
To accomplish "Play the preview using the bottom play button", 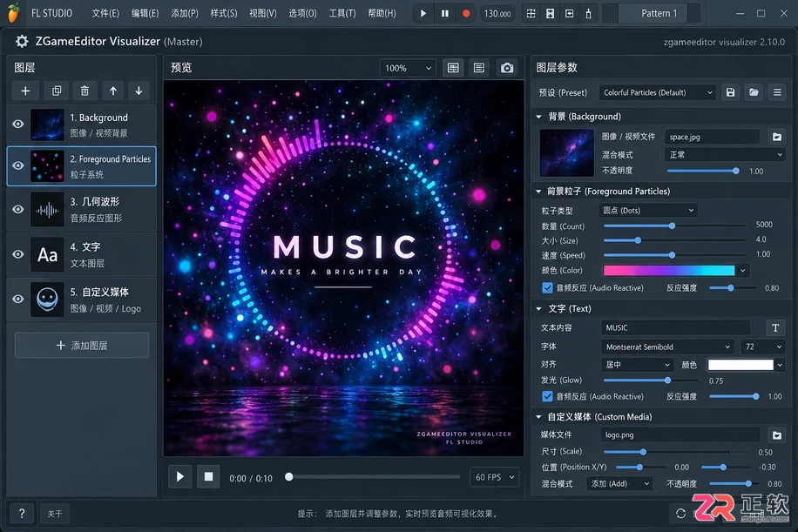I will (x=180, y=476).
